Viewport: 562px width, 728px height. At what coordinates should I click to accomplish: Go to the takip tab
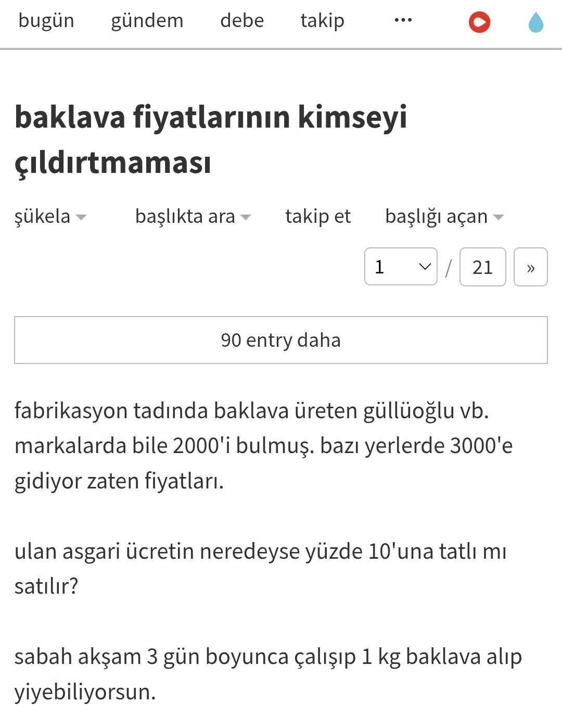tap(322, 21)
